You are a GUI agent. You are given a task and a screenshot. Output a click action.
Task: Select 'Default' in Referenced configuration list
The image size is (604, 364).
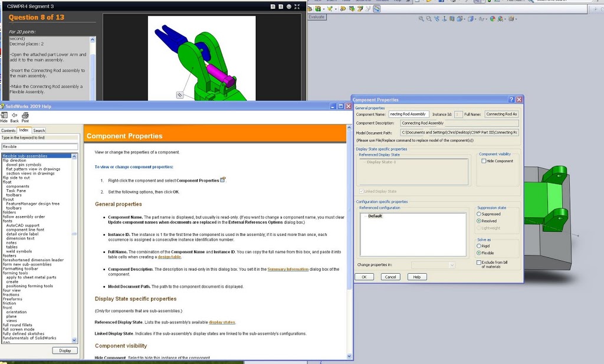tap(375, 216)
